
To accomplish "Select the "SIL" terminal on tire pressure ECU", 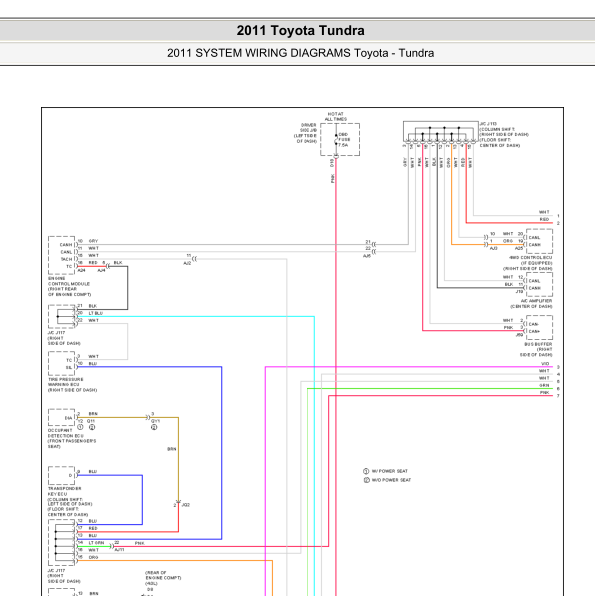I will point(69,368).
